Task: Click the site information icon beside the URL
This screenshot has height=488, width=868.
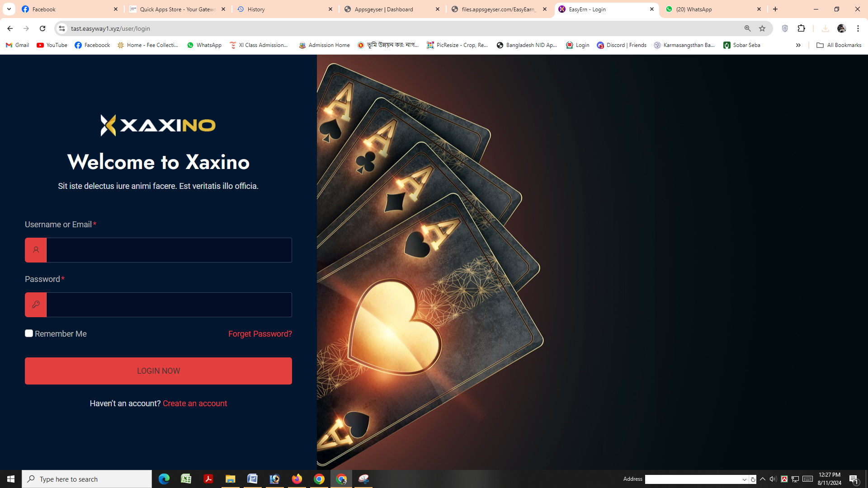Action: click(62, 28)
